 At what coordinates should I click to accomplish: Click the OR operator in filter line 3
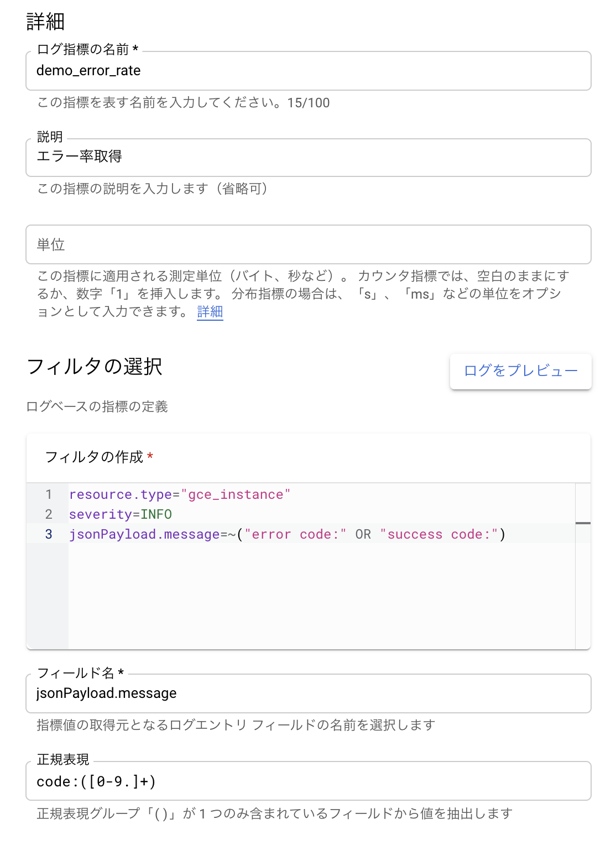363,534
